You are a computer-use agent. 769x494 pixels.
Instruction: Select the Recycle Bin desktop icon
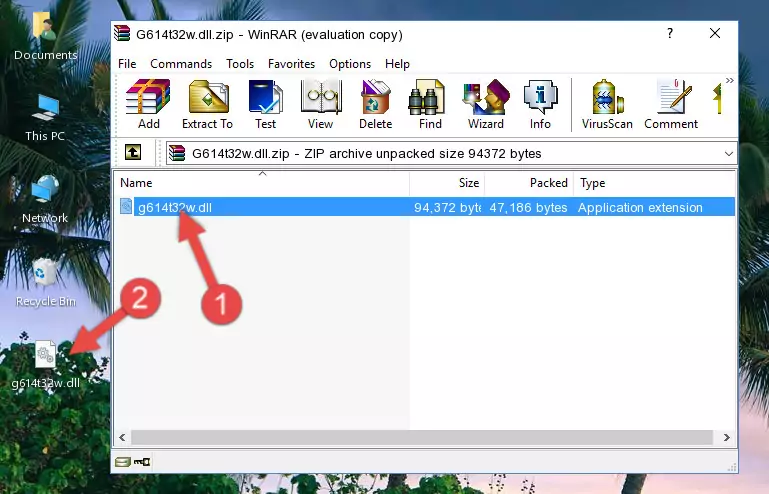pos(45,282)
